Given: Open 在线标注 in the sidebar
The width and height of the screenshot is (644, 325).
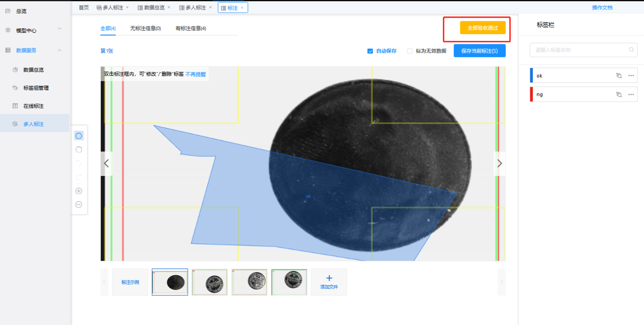Looking at the screenshot, I should pyautogui.click(x=34, y=106).
